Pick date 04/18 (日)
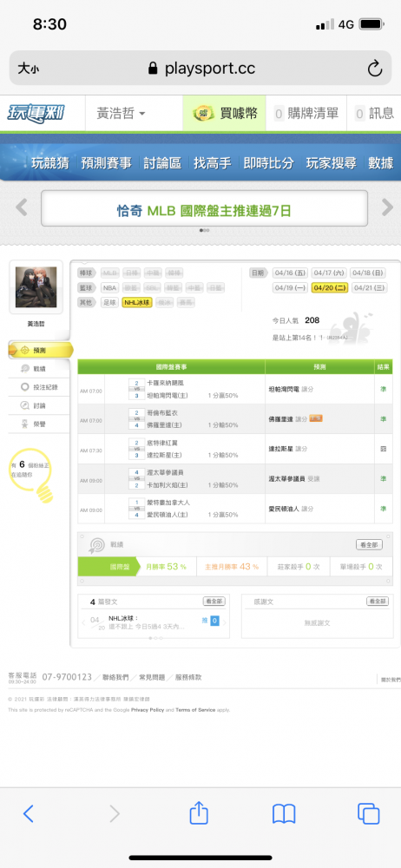 coord(368,273)
